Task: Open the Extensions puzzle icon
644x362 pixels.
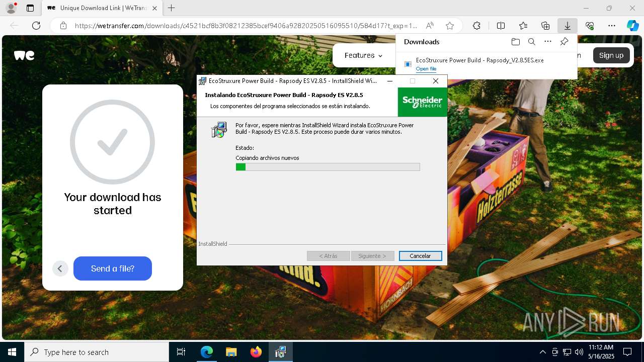Action: coord(476,26)
